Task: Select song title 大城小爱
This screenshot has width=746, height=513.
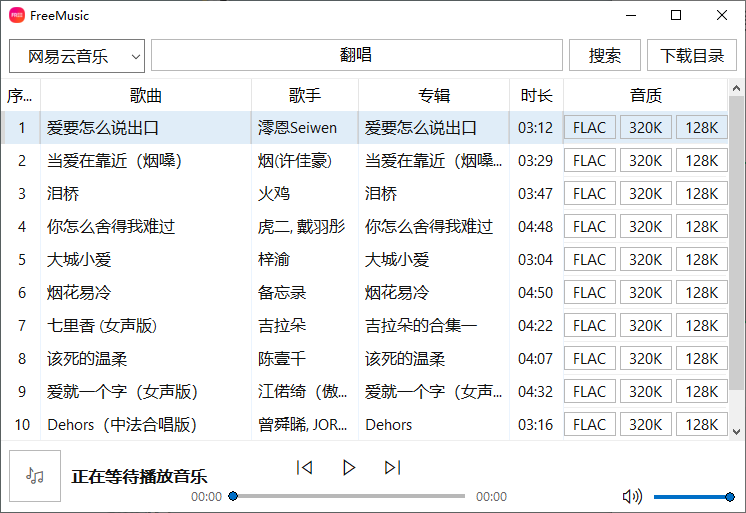Action: 79,259
